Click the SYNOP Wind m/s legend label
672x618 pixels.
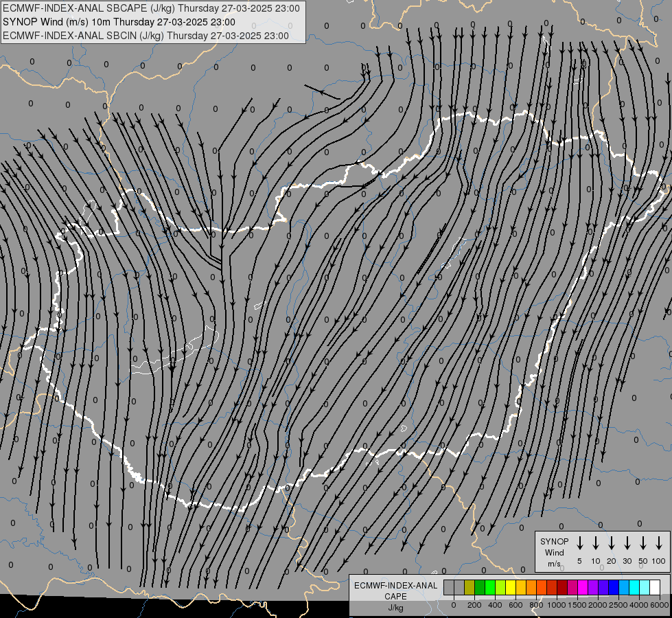[554, 552]
